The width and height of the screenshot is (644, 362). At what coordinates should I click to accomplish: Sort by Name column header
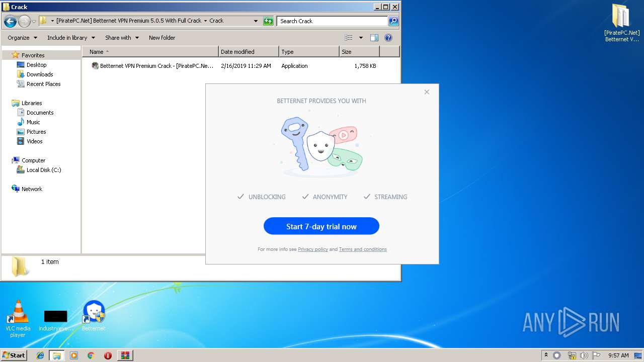150,52
